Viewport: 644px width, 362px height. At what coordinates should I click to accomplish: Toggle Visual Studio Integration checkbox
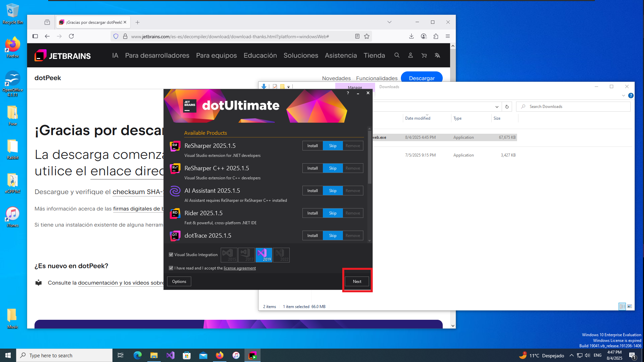pyautogui.click(x=171, y=255)
